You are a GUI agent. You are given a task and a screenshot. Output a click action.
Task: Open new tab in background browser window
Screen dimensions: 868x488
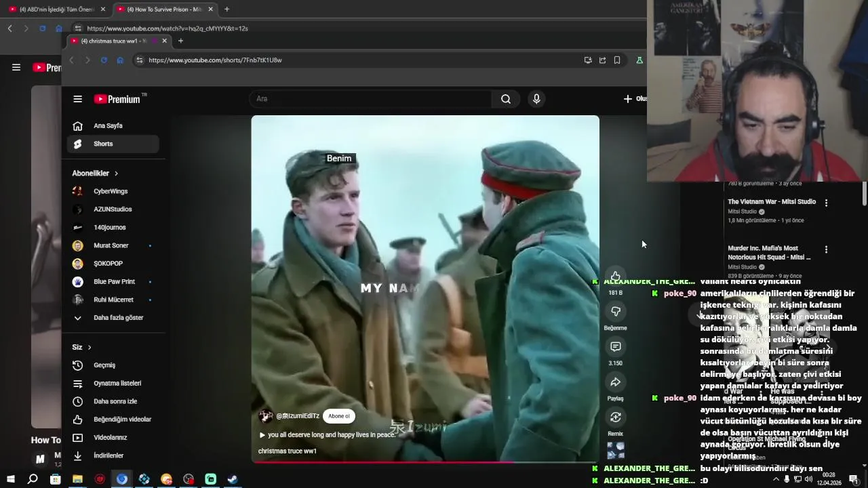226,9
